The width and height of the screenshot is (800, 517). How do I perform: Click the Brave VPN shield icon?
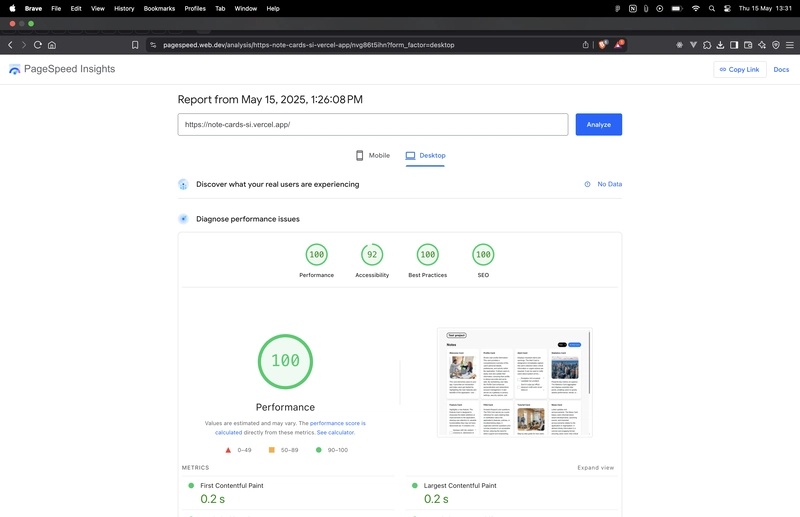click(x=776, y=45)
